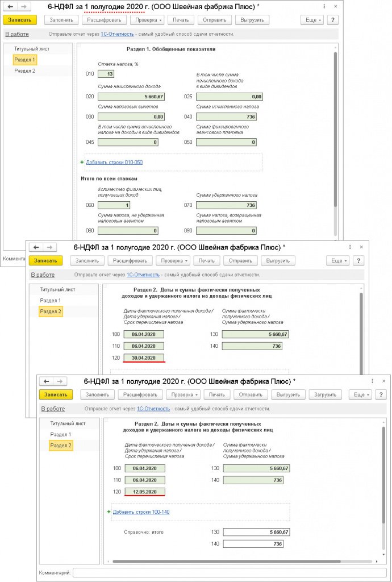Expand the Проверка dropdown in the top window

[147, 19]
